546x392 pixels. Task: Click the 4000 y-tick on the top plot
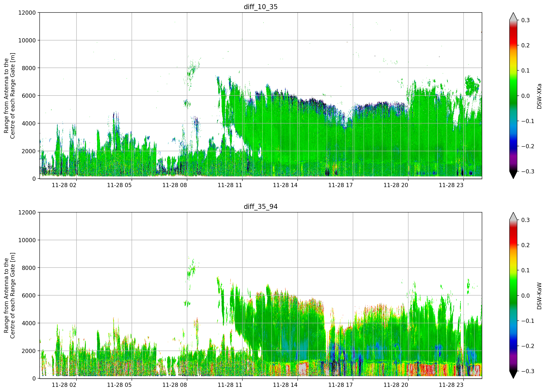click(x=29, y=123)
